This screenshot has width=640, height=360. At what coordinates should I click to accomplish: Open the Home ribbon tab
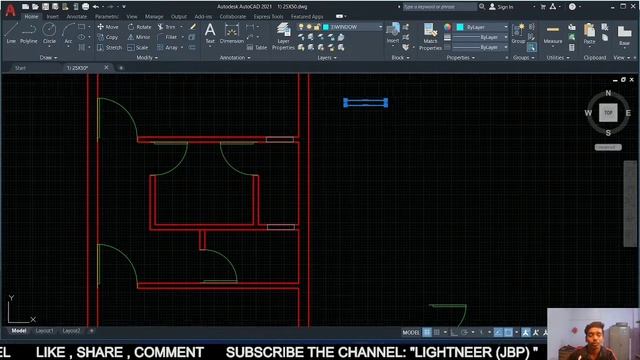[31, 17]
